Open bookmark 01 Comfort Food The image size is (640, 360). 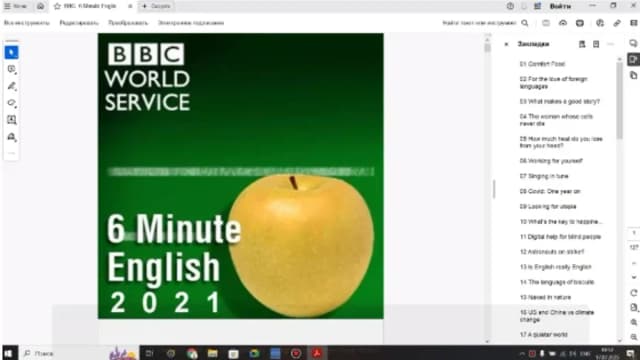542,64
